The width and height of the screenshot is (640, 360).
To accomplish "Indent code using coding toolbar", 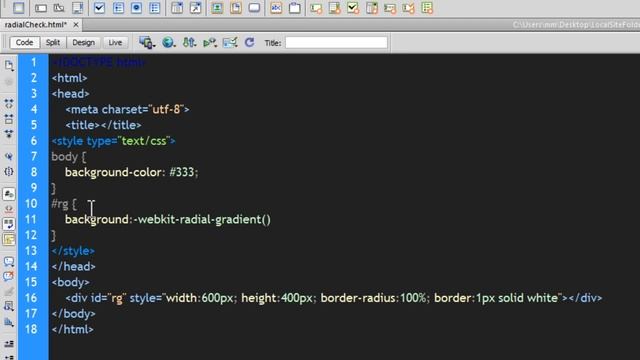I will pyautogui.click(x=9, y=344).
